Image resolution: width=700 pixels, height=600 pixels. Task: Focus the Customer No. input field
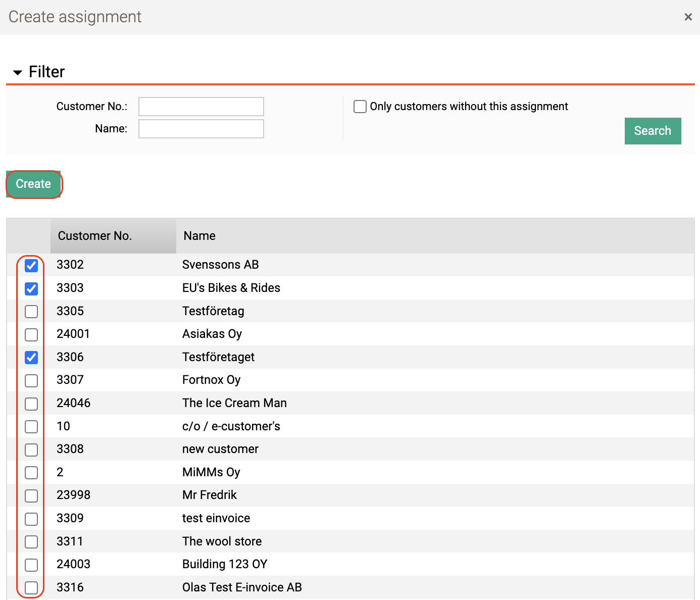point(201,107)
